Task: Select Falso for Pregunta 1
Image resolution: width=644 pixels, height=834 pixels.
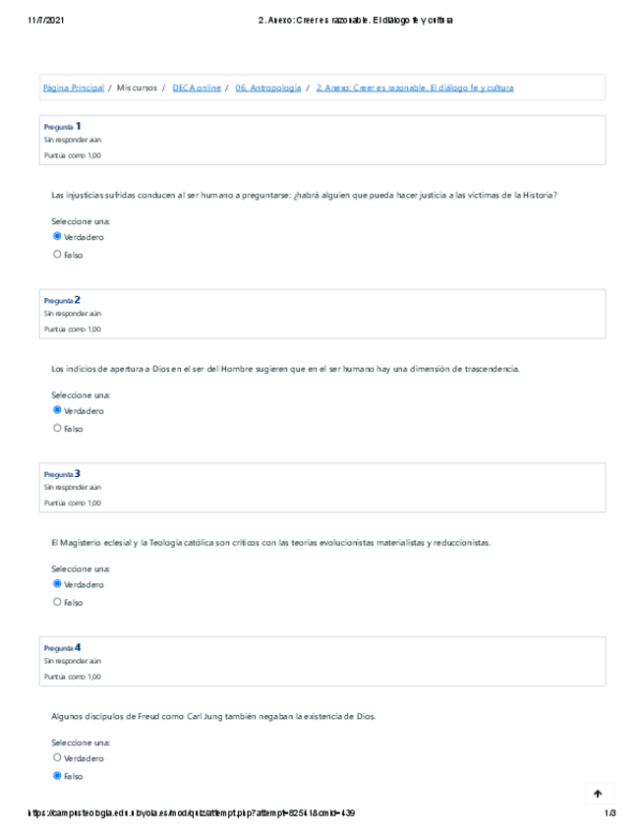Action: 57,255
